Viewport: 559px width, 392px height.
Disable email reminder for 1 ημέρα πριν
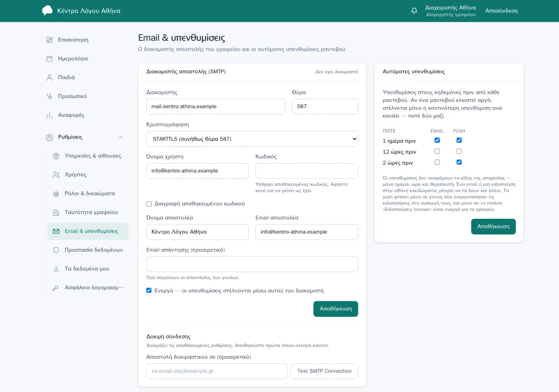437,140
